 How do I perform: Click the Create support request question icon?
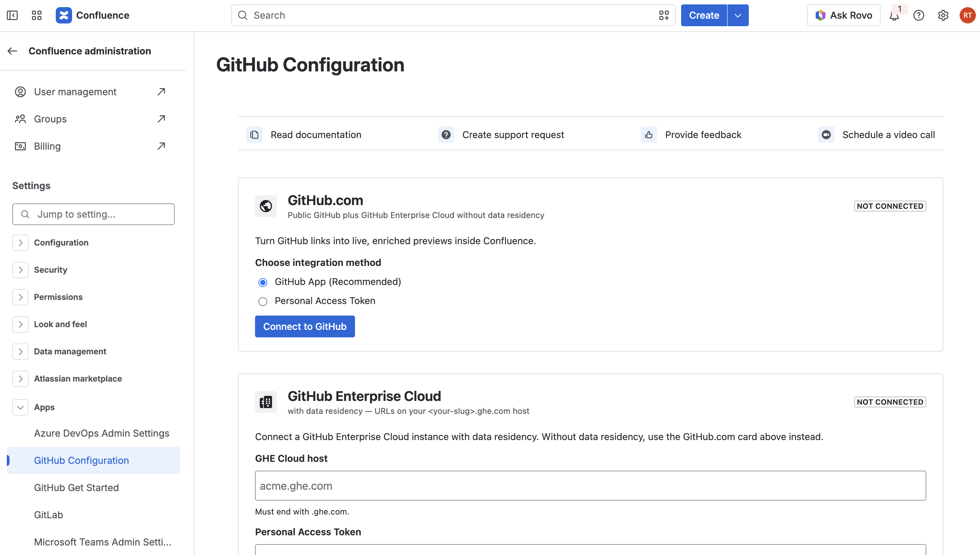tap(446, 135)
